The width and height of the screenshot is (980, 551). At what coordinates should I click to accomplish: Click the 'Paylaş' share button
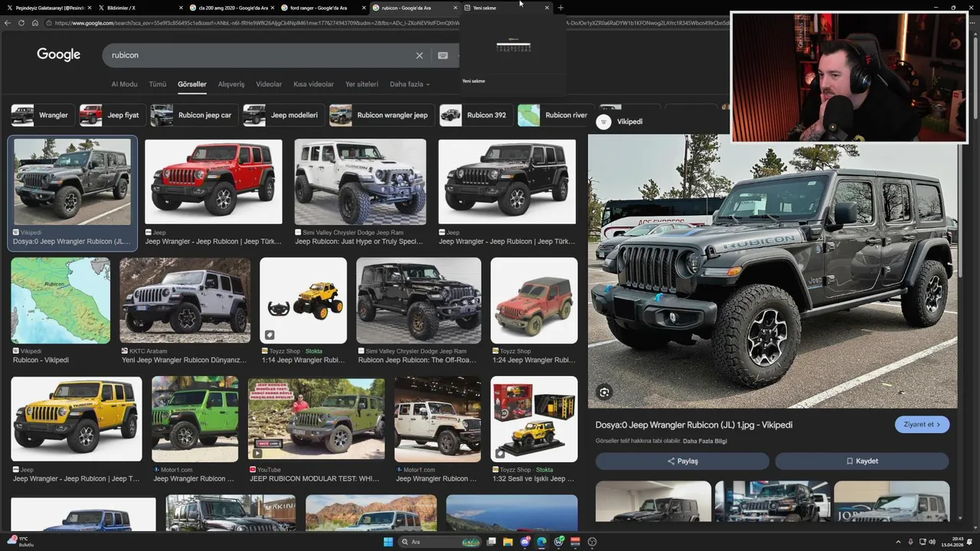point(682,461)
